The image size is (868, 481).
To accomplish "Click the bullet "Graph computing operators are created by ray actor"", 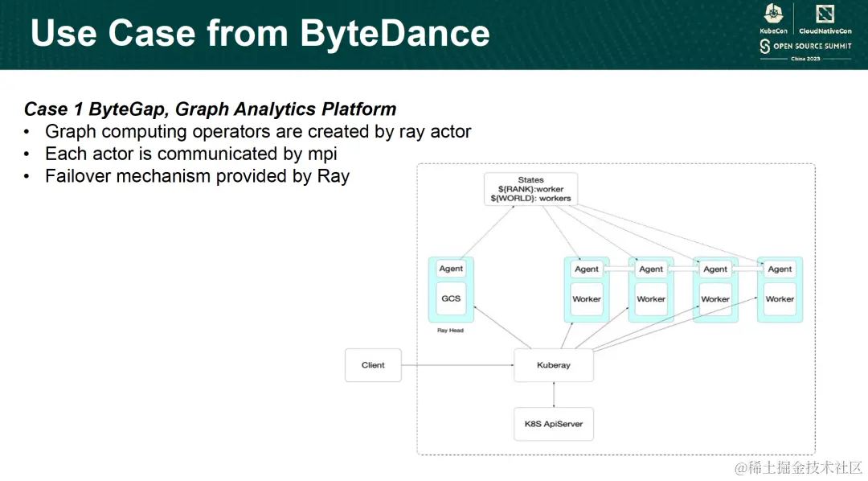I will coord(258,131).
